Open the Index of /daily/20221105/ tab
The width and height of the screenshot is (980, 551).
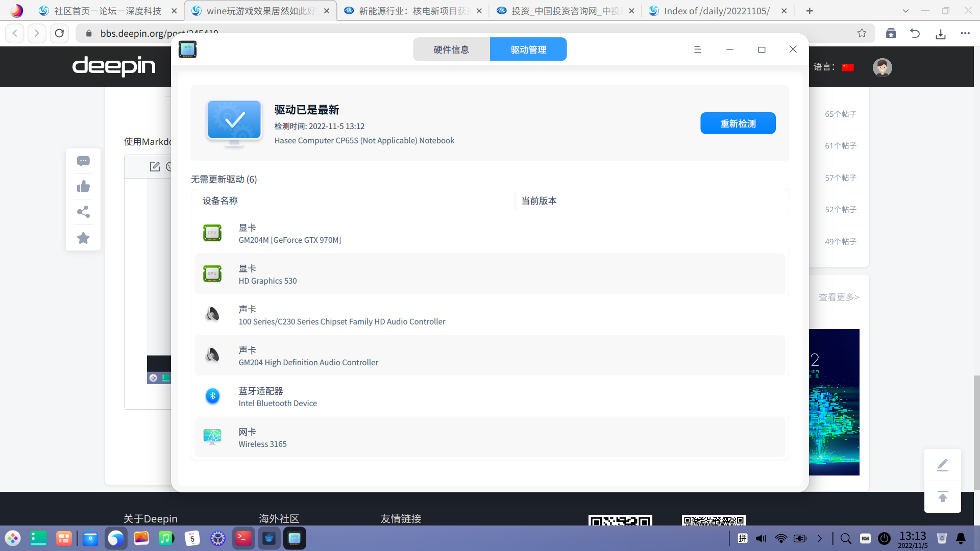click(x=717, y=11)
